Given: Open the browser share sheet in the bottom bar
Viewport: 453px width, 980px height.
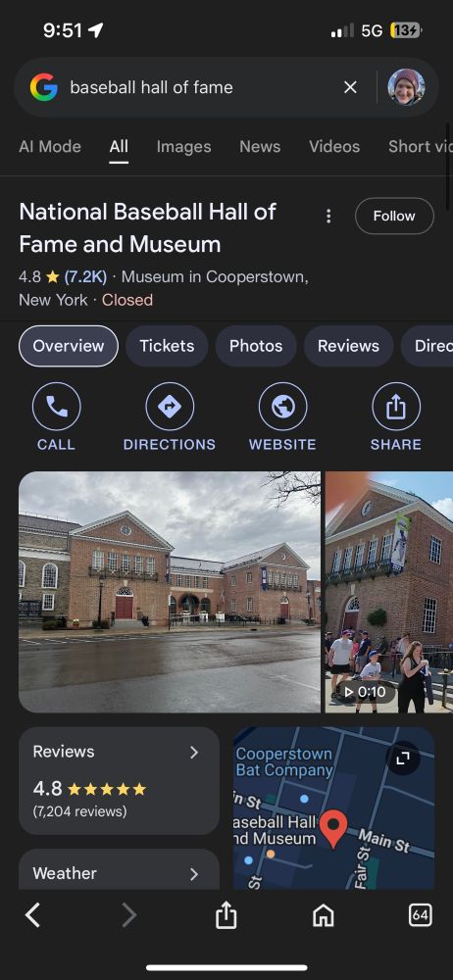Looking at the screenshot, I should click(226, 916).
